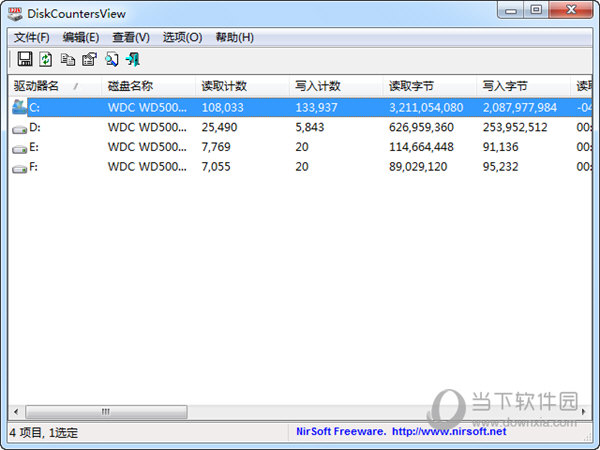Click the horizontal scrollbar thumb
Screen dimensions: 600x450
point(106,412)
